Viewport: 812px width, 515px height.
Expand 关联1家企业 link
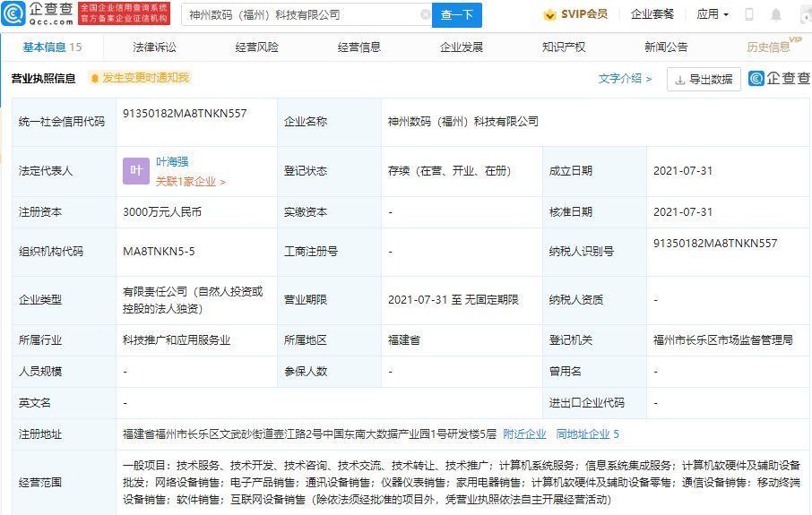pos(191,182)
